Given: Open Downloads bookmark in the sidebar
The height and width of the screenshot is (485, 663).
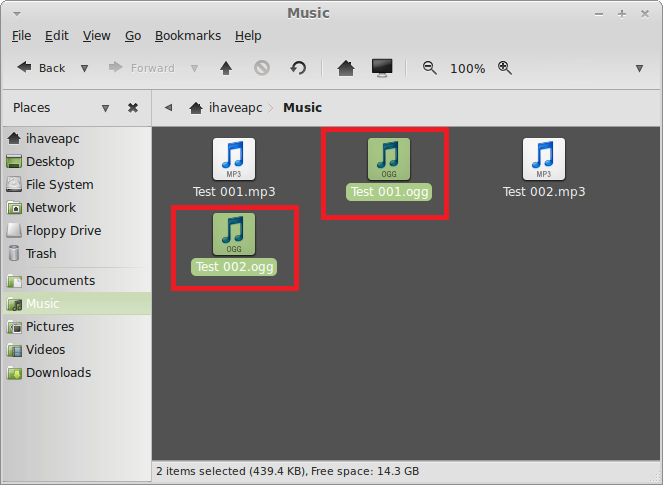Looking at the screenshot, I should click(x=77, y=373).
